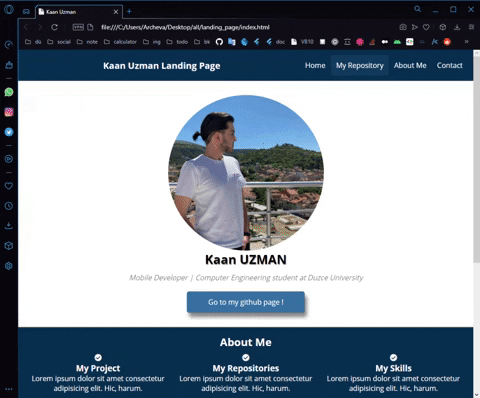The width and height of the screenshot is (480, 398).
Task: Open Instagram in the sidebar
Action: click(x=9, y=112)
